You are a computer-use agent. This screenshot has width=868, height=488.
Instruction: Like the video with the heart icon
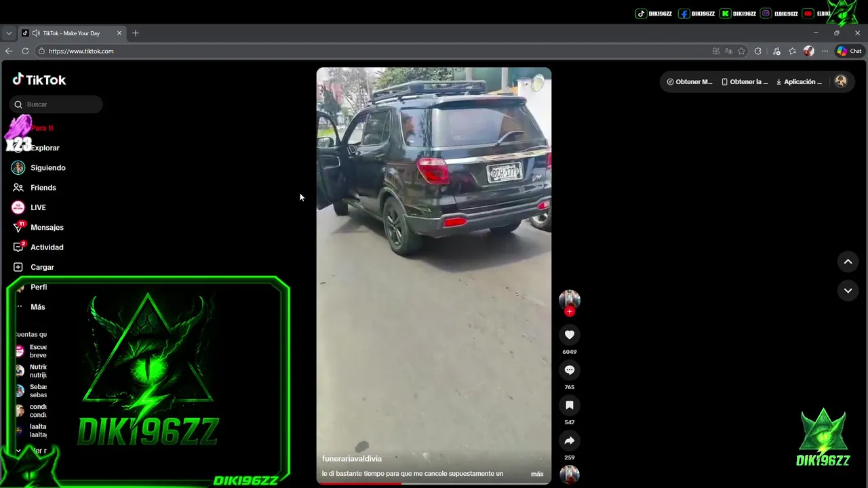click(x=570, y=335)
